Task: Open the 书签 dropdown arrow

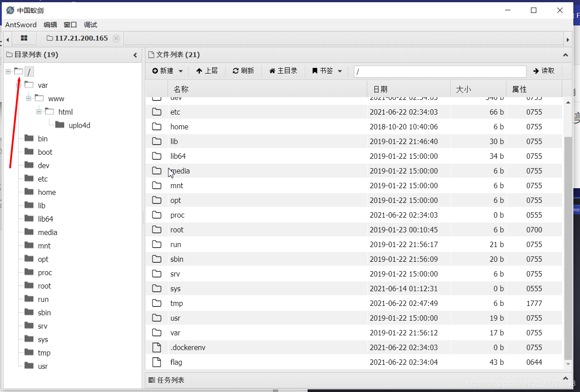Action: coord(340,71)
